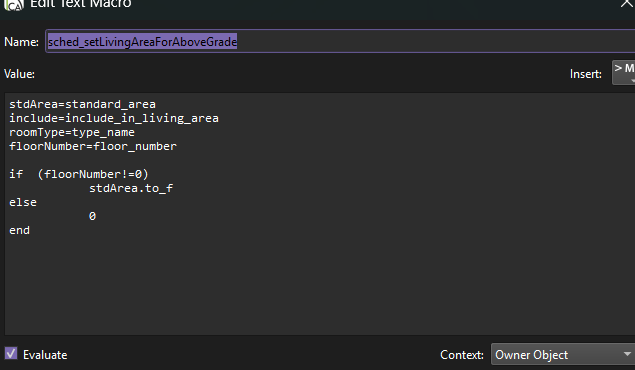Screen dimensions: 635x370
Task: Click the 'if (floorNumber!=0)' line
Action: click(79, 174)
